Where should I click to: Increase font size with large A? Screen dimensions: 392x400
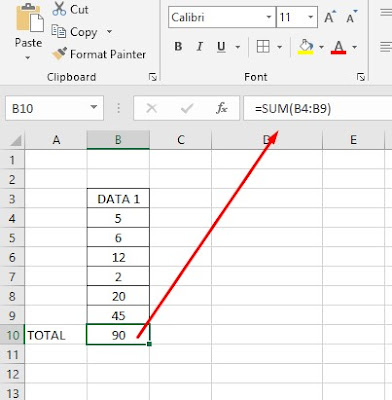point(330,17)
